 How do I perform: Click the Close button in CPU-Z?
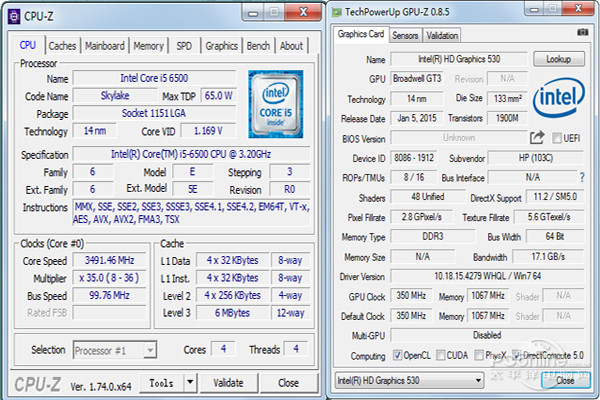pos(288,383)
